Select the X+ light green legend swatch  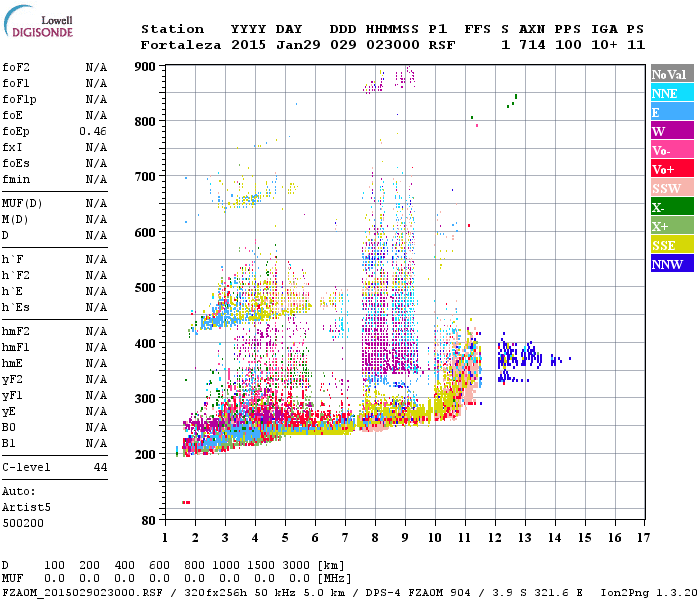[672, 226]
